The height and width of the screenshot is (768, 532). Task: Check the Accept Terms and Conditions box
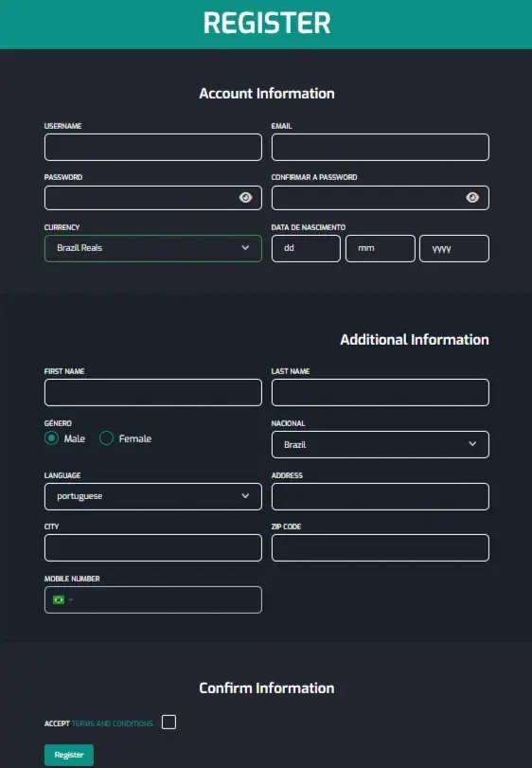(x=168, y=722)
